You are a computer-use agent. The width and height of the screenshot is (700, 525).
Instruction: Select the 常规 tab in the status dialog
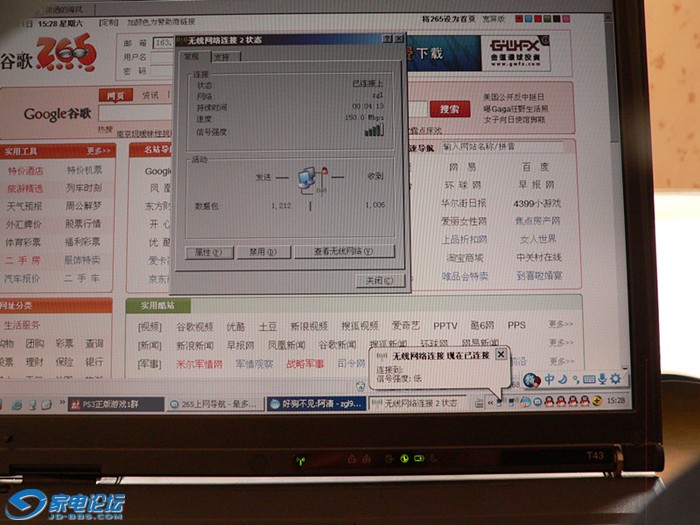[x=192, y=57]
